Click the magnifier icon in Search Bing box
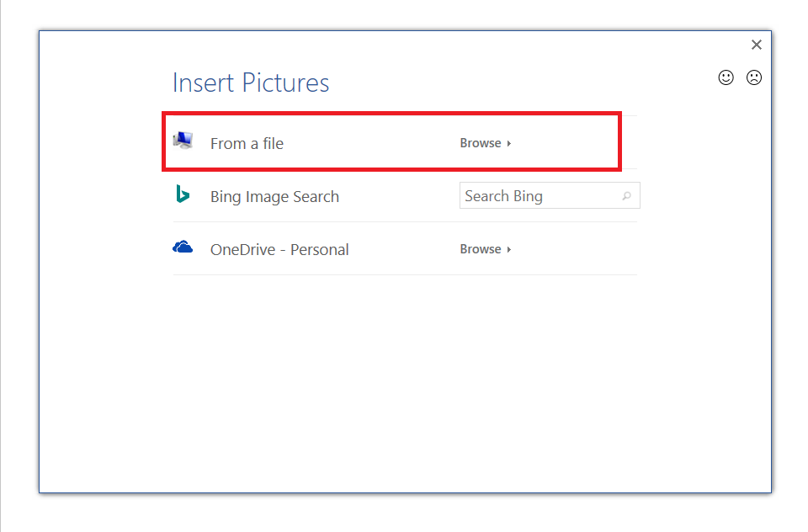 coord(626,196)
